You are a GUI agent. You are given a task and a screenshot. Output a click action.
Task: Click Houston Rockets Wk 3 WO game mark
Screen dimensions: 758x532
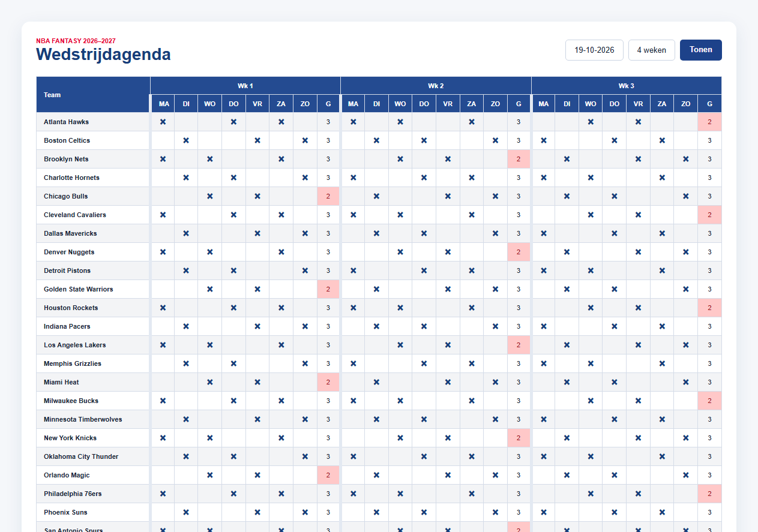[x=591, y=308]
